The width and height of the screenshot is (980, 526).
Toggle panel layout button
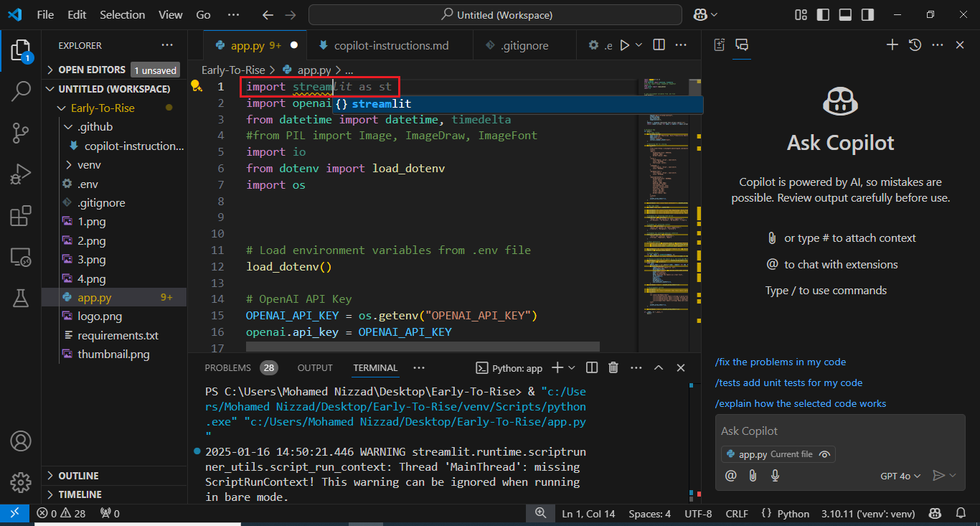[845, 14]
